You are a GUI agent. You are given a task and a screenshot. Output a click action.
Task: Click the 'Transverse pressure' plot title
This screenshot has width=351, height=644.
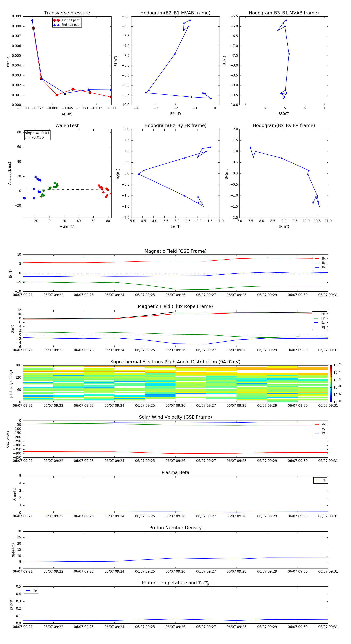click(67, 13)
